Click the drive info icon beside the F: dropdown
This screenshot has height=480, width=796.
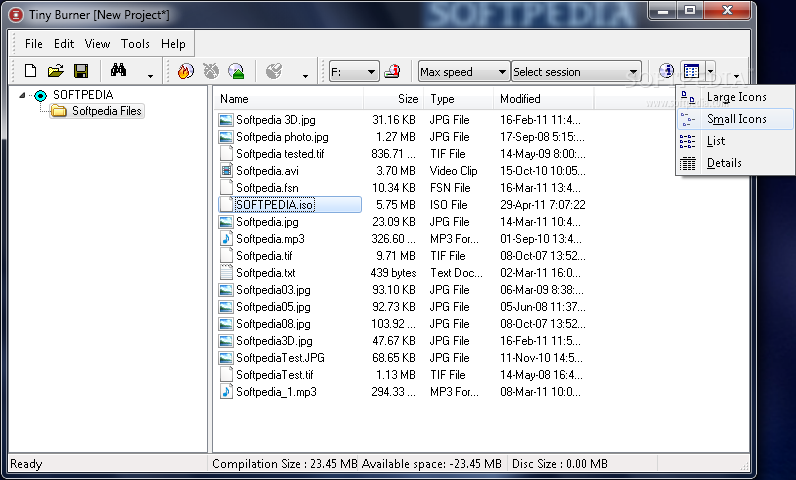click(392, 72)
